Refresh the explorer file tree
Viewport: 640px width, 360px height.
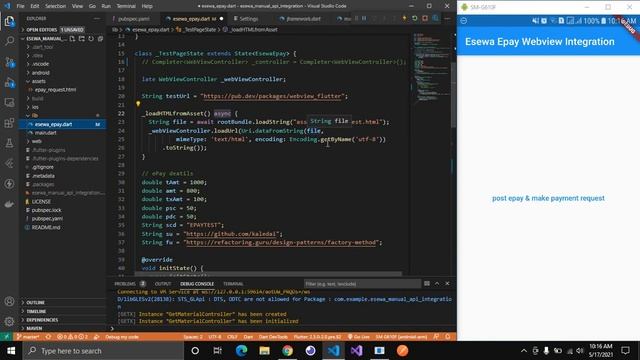coord(91,38)
